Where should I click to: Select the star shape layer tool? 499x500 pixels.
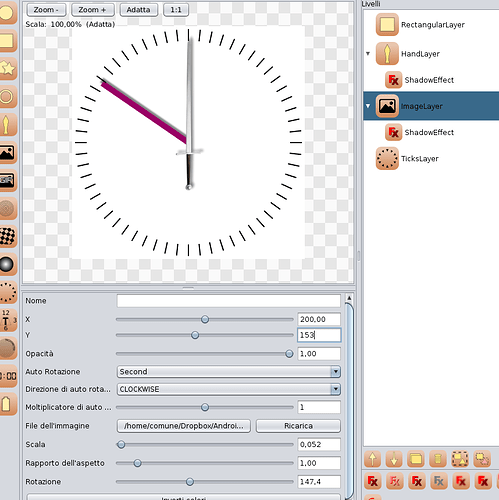(7, 68)
